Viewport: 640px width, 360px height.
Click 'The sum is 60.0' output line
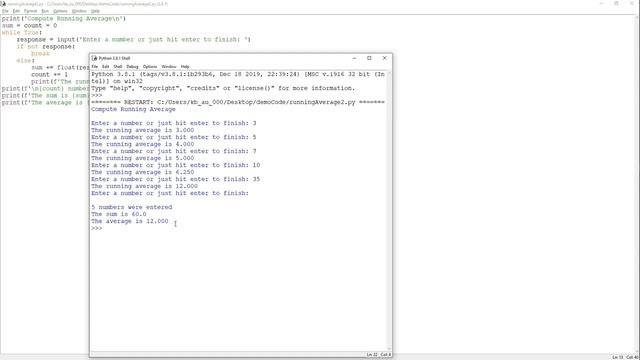point(118,214)
